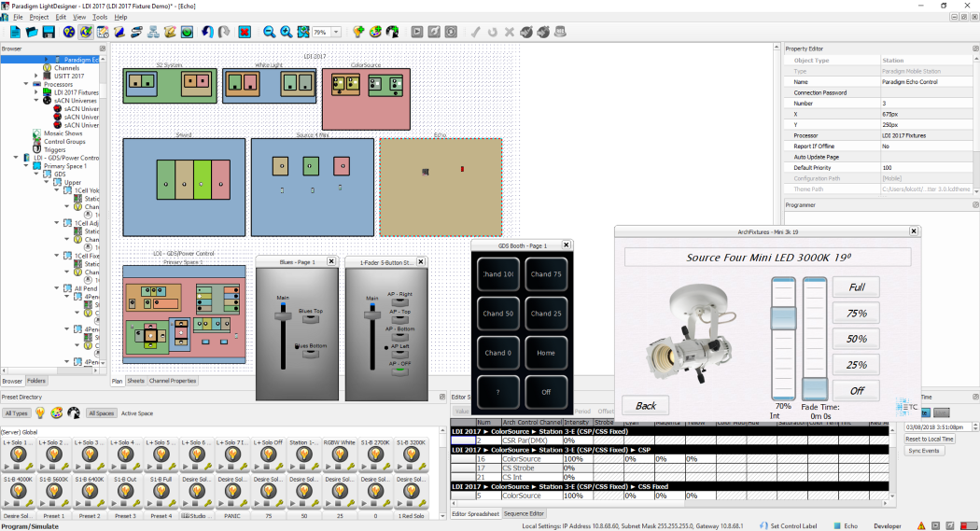Click the Undo arrow in the toolbar

pyautogui.click(x=207, y=32)
